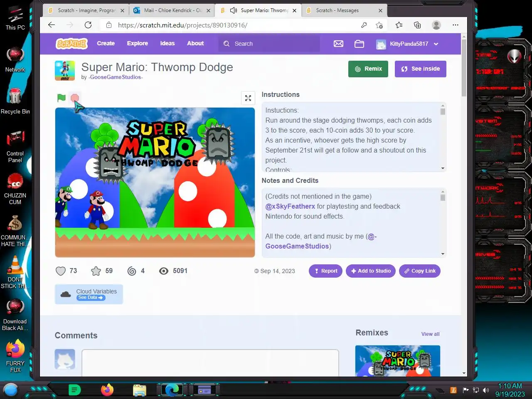Open the Scratch messages envelope icon
The image size is (532, 399).
338,44
